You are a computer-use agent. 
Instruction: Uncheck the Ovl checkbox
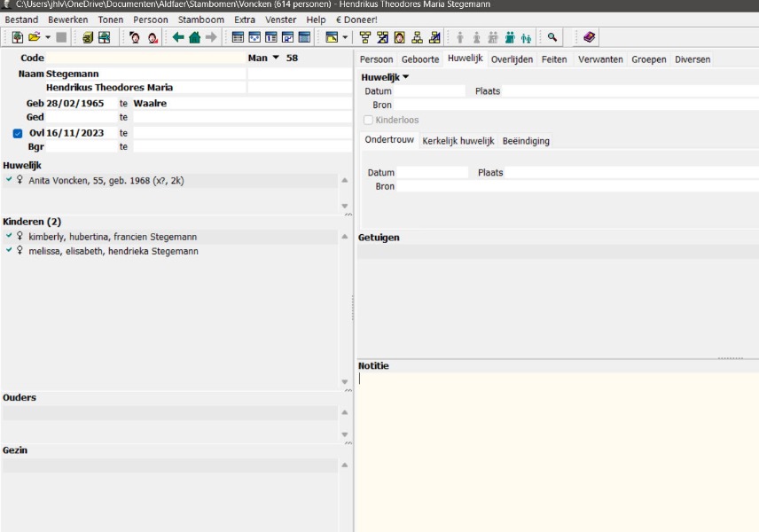click(x=18, y=133)
